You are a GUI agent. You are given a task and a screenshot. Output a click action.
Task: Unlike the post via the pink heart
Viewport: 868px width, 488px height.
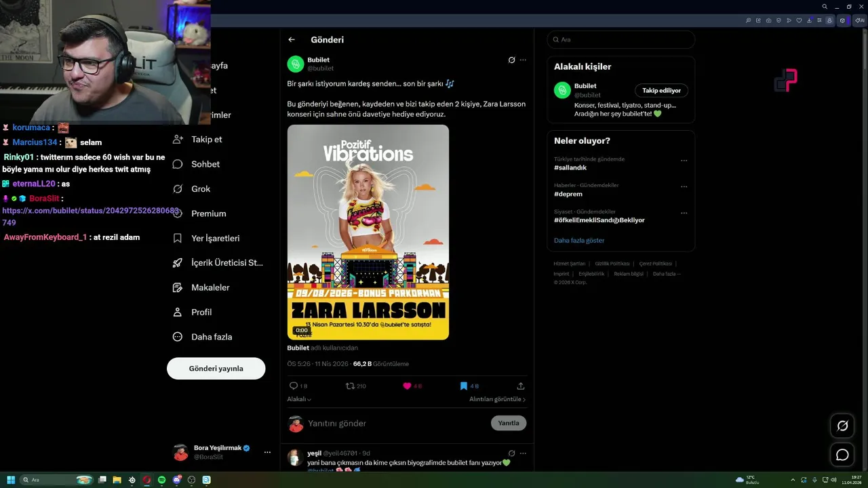tap(407, 386)
